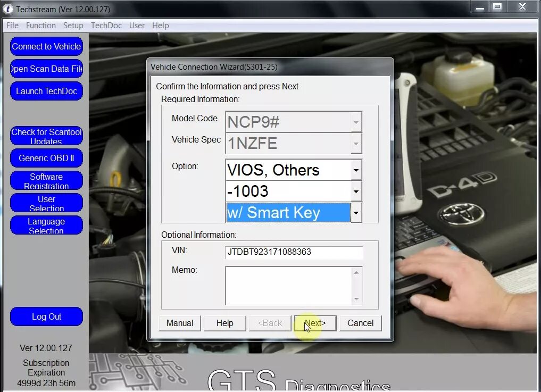Click the VIN input field
The height and width of the screenshot is (392, 541).
pyautogui.click(x=294, y=252)
